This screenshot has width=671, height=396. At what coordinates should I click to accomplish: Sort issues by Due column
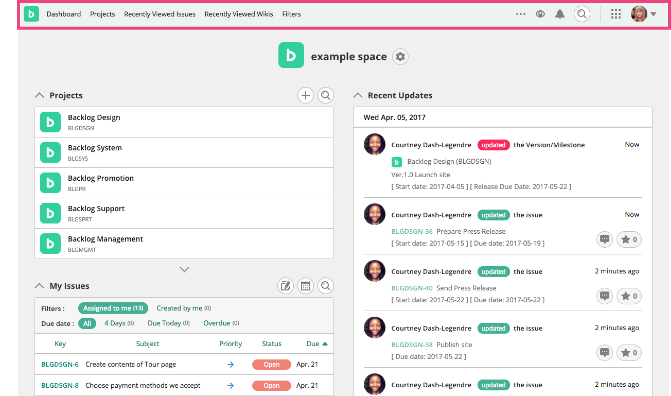coord(317,343)
